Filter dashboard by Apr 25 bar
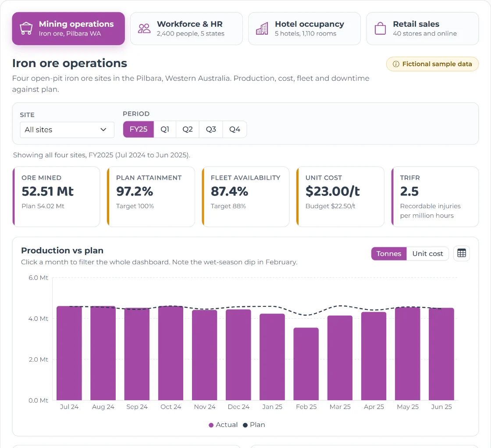The height and width of the screenshot is (448, 491). tap(374, 356)
